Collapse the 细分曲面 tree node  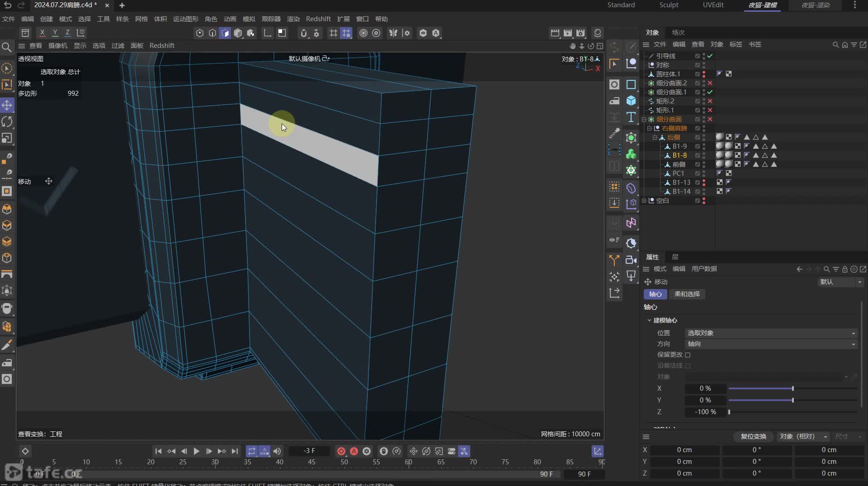click(644, 119)
